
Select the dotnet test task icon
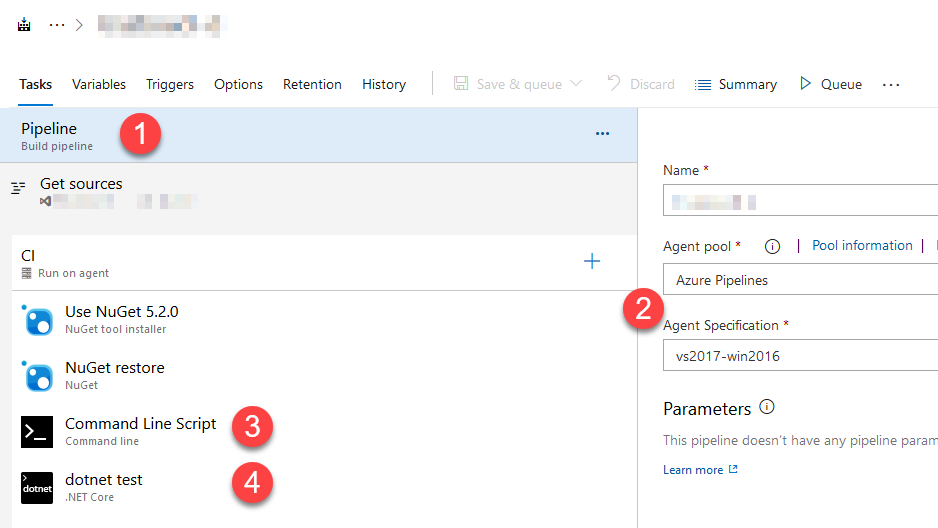37,488
